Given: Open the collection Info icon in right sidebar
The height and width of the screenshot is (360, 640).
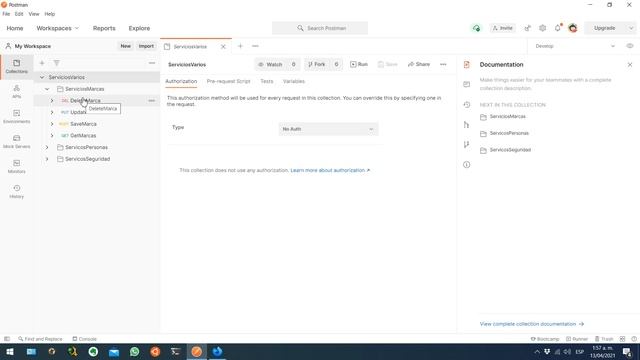Looking at the screenshot, I should pyautogui.click(x=467, y=164).
